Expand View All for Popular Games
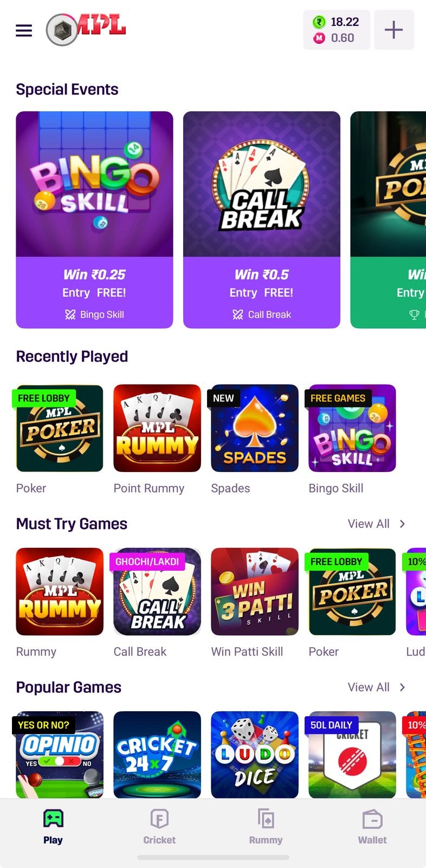Viewport: 426px width, 868px height. pyautogui.click(x=369, y=687)
